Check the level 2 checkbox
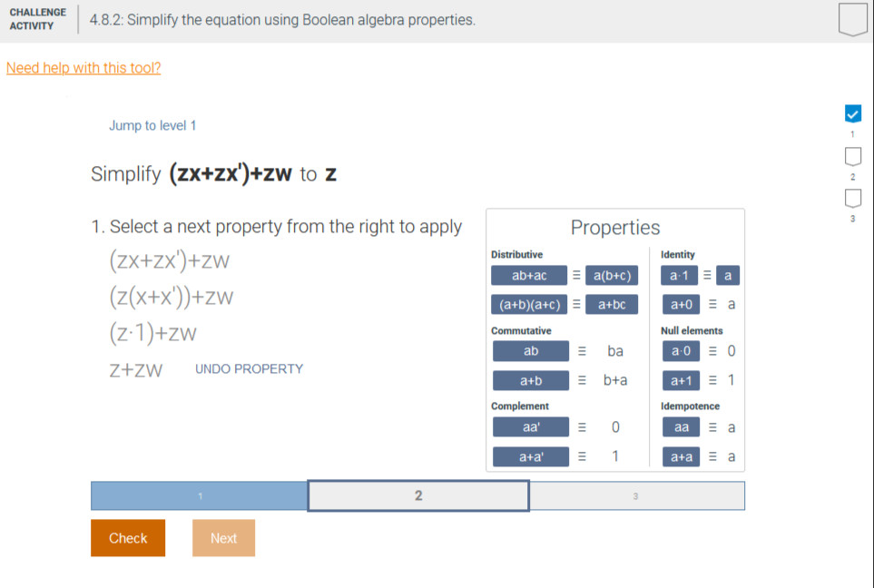Screen dimensions: 874x588 tap(852, 156)
